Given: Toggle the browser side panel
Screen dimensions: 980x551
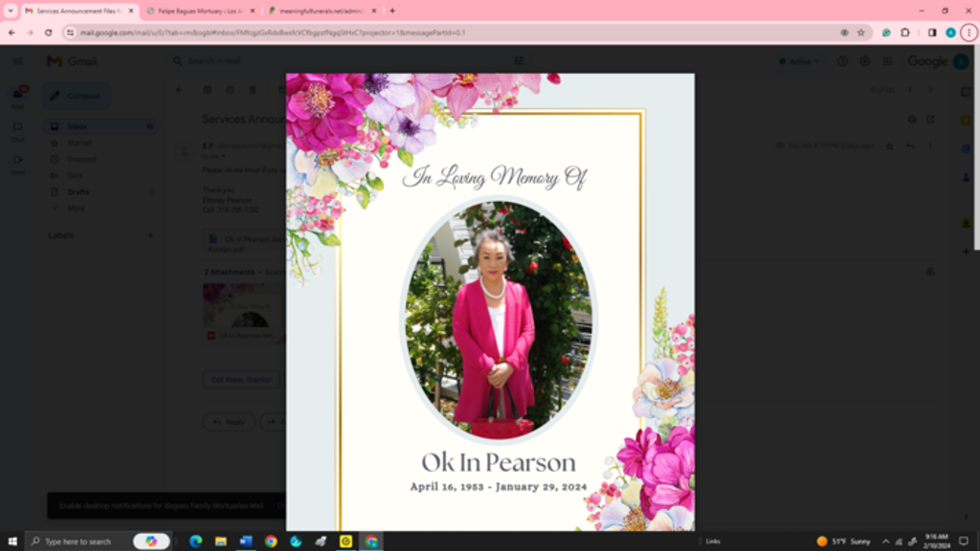Looking at the screenshot, I should pyautogui.click(x=932, y=33).
